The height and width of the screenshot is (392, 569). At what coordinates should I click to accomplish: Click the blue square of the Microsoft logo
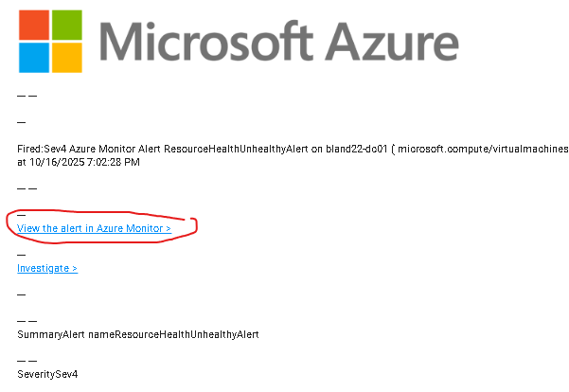click(x=34, y=58)
